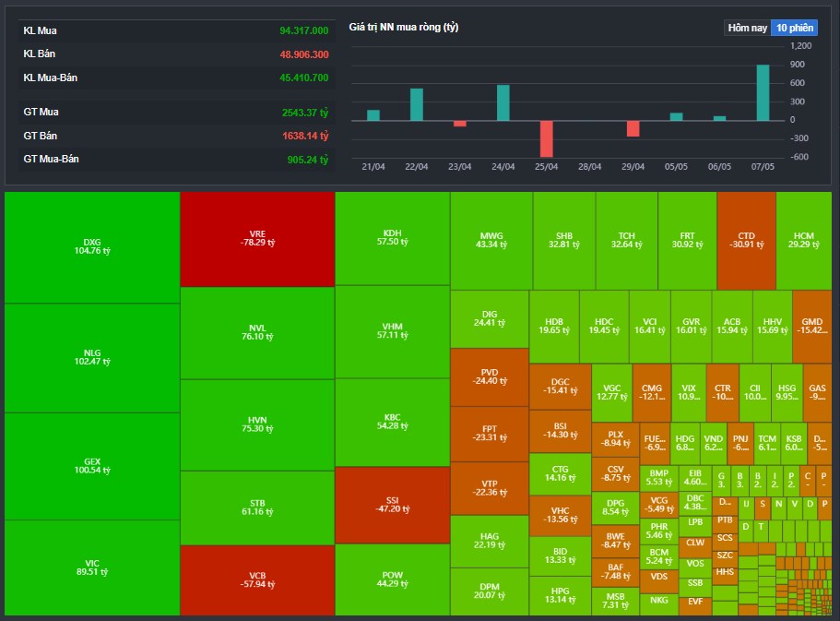Click the 29/04 red chart bar
This screenshot has width=840, height=621.
click(633, 128)
